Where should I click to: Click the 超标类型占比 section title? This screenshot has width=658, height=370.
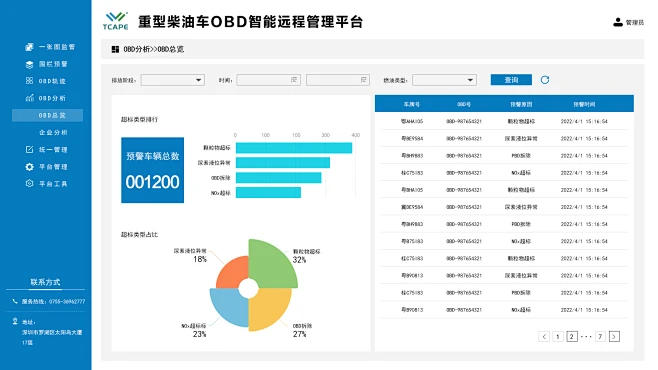click(x=139, y=235)
